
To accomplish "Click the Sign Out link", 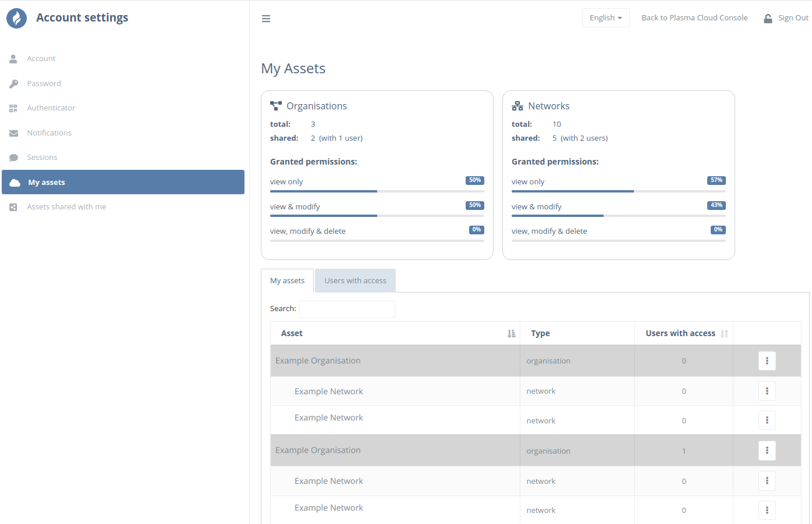I will [793, 18].
